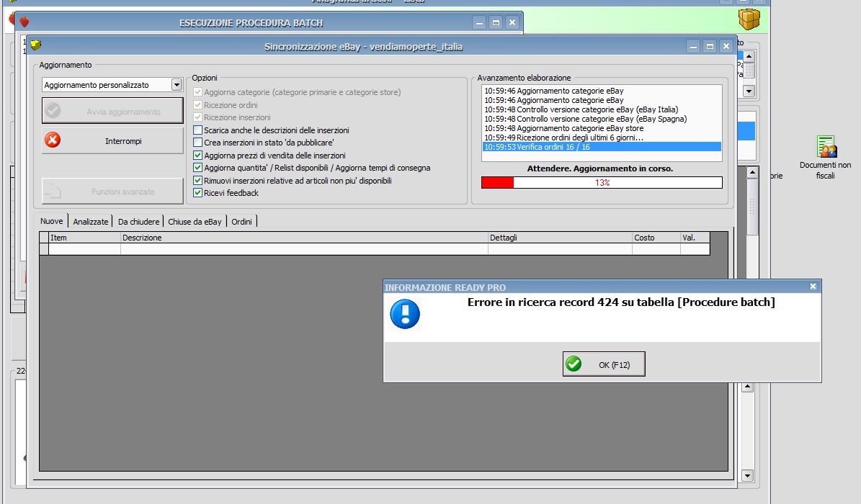Screen dimensions: 861x504
Task: Enable Scarica anche le descrizioni delle inserzioni
Action: coord(197,130)
